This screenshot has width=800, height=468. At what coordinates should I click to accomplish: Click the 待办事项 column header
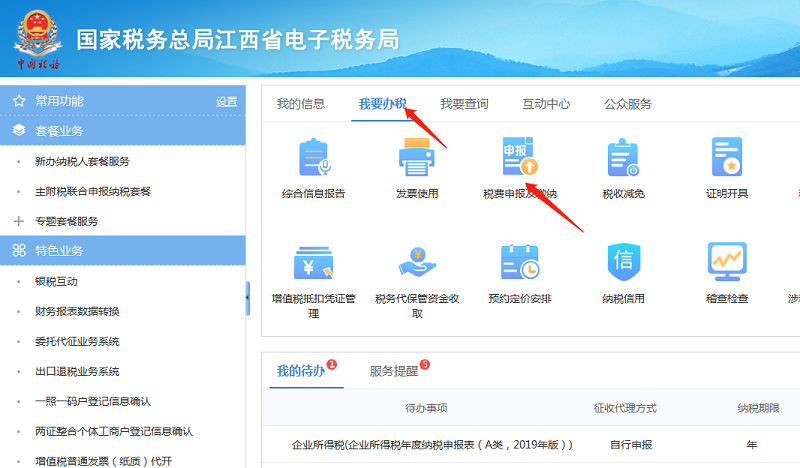click(x=427, y=408)
